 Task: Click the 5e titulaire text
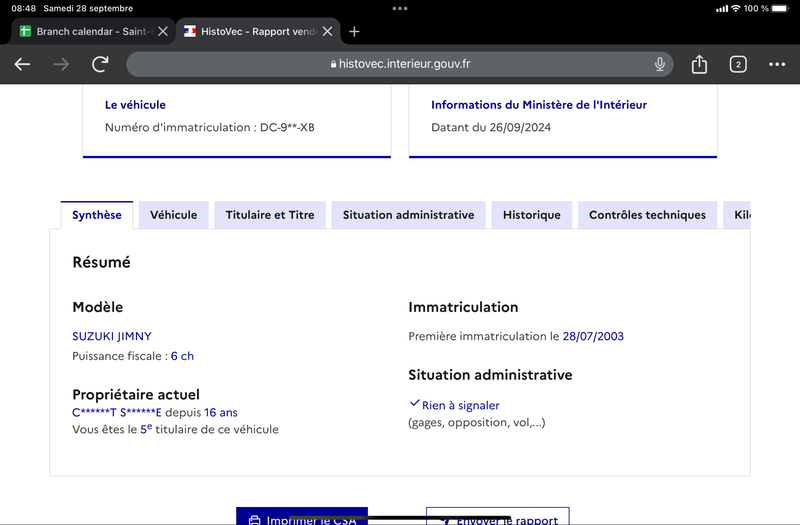pos(175,429)
